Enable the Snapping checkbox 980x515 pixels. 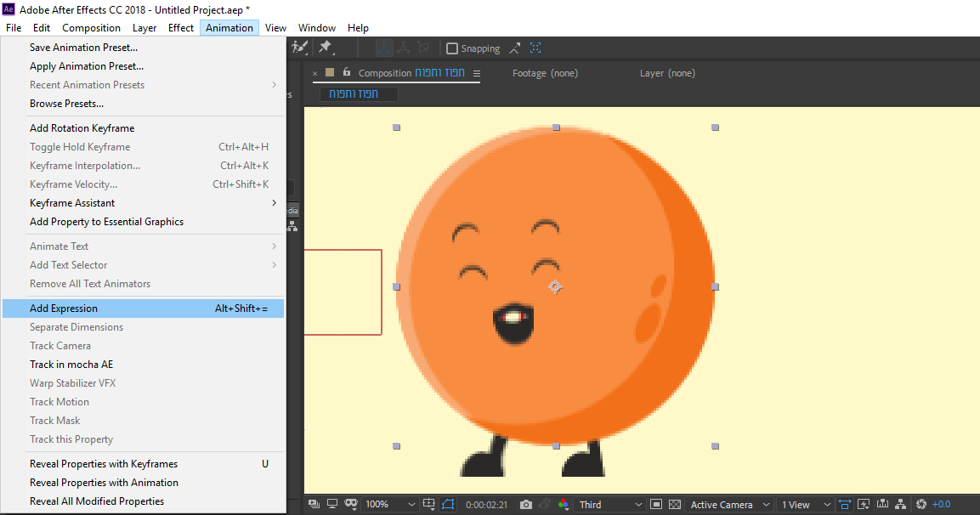click(452, 48)
